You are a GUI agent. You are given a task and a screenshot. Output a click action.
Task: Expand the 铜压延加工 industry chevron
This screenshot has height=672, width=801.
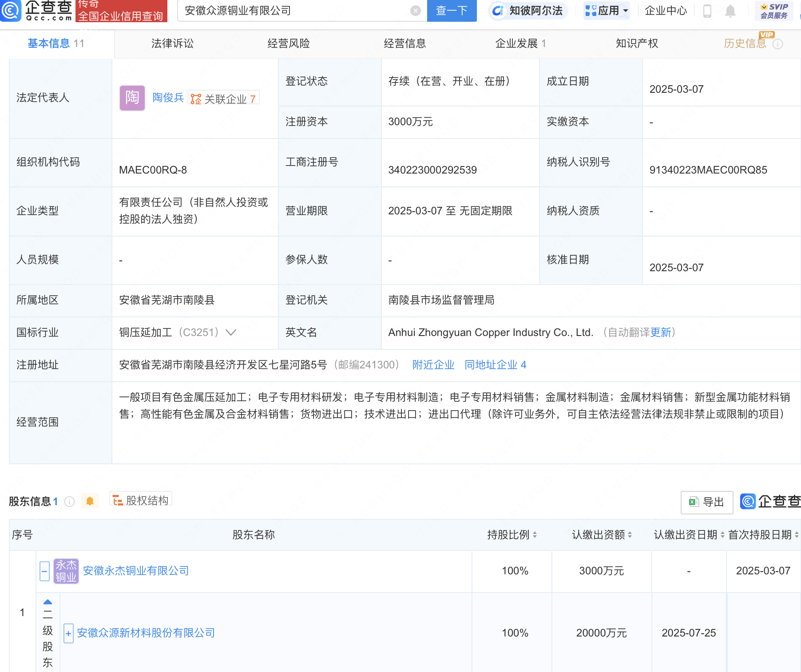tap(231, 332)
